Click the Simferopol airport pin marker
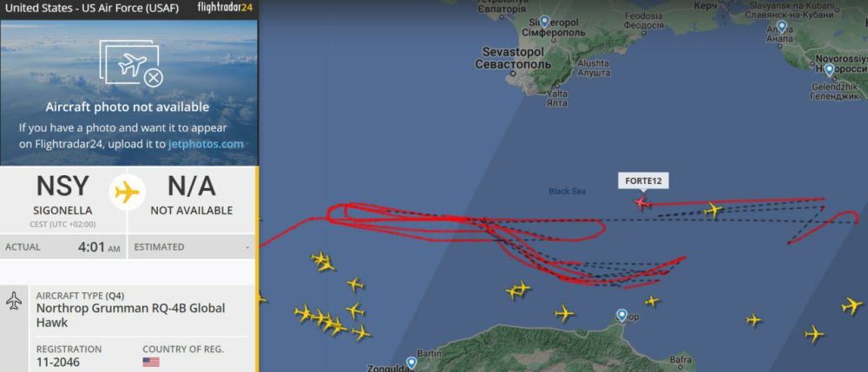This screenshot has height=372, width=868. click(544, 22)
